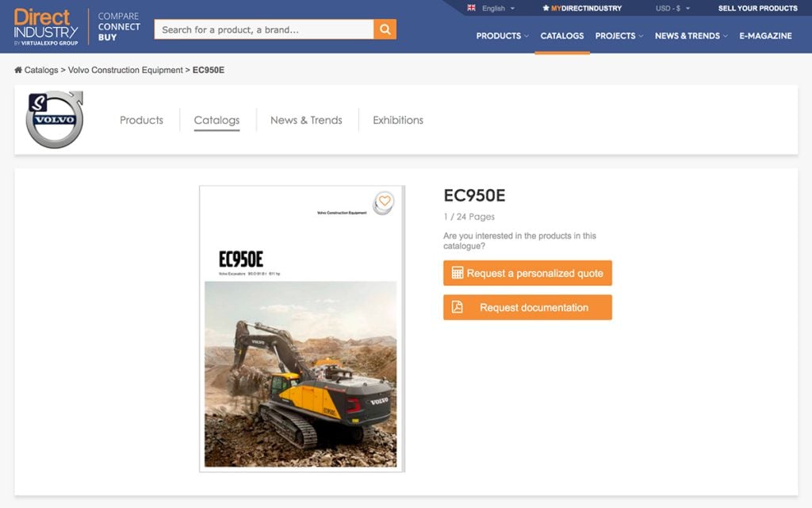812x508 pixels.
Task: Open the E-MAGAZINE menu item
Action: pyautogui.click(x=765, y=36)
